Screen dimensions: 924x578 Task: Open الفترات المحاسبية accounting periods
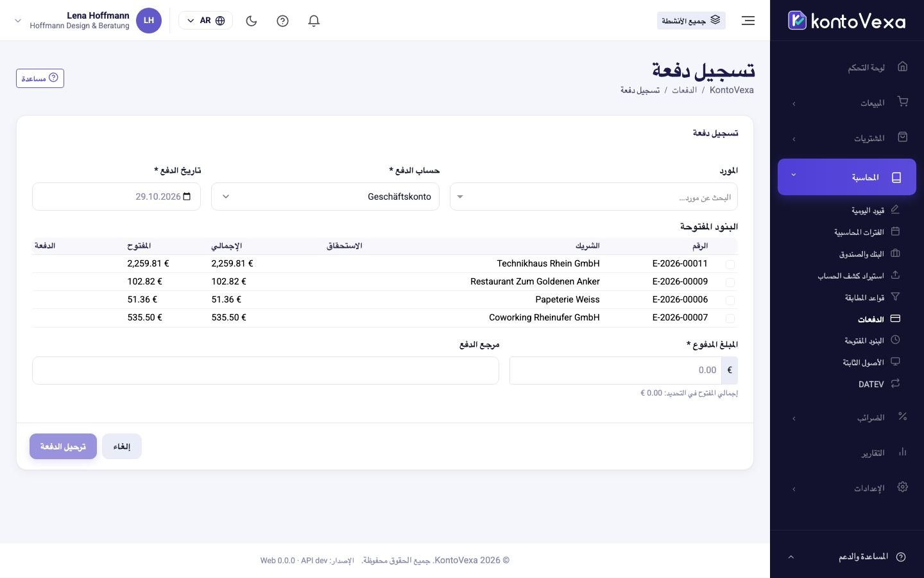click(x=859, y=232)
